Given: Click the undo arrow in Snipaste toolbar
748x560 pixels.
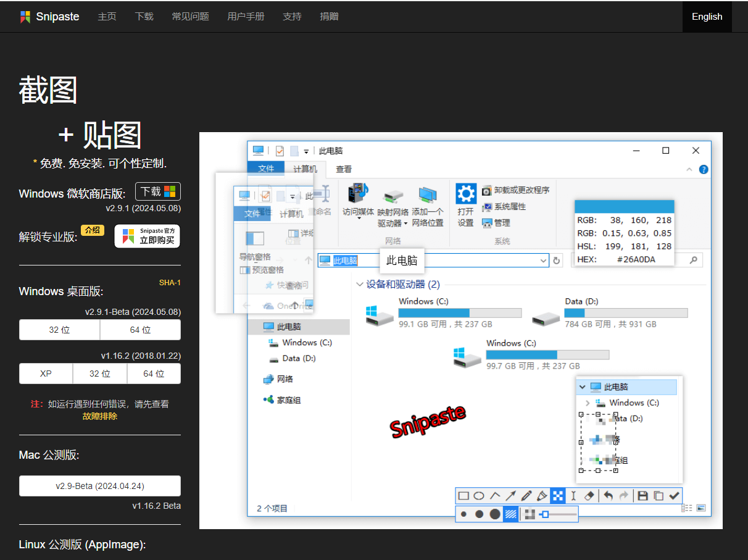Looking at the screenshot, I should coord(609,496).
